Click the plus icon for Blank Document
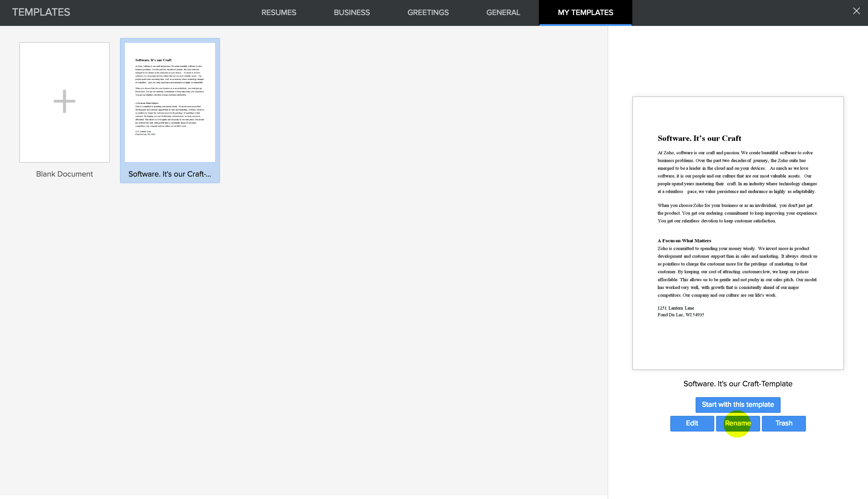 tap(64, 101)
